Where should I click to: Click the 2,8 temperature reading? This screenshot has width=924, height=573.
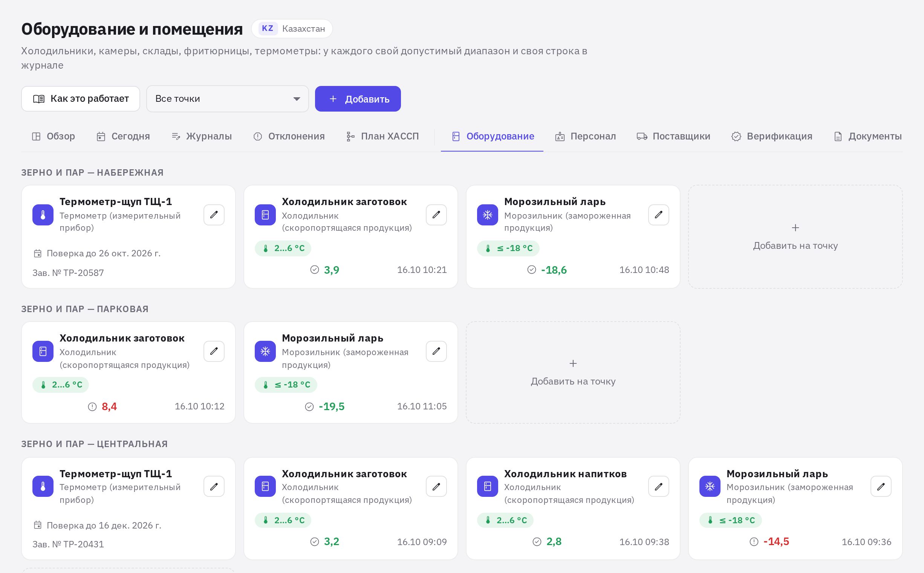[x=554, y=542]
